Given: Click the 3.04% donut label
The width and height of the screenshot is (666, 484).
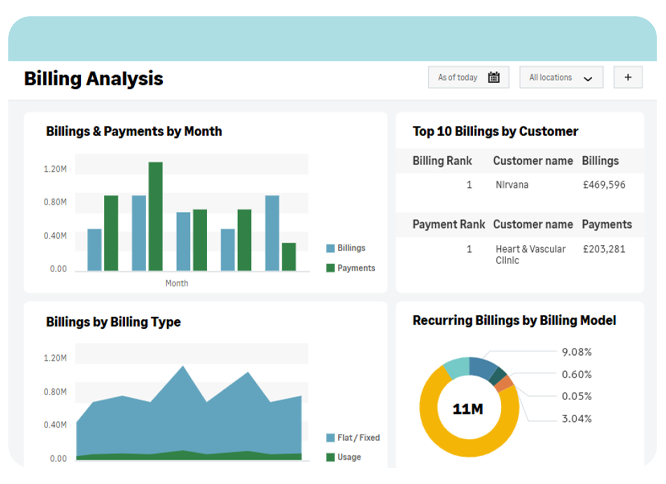Looking at the screenshot, I should pos(576,419).
